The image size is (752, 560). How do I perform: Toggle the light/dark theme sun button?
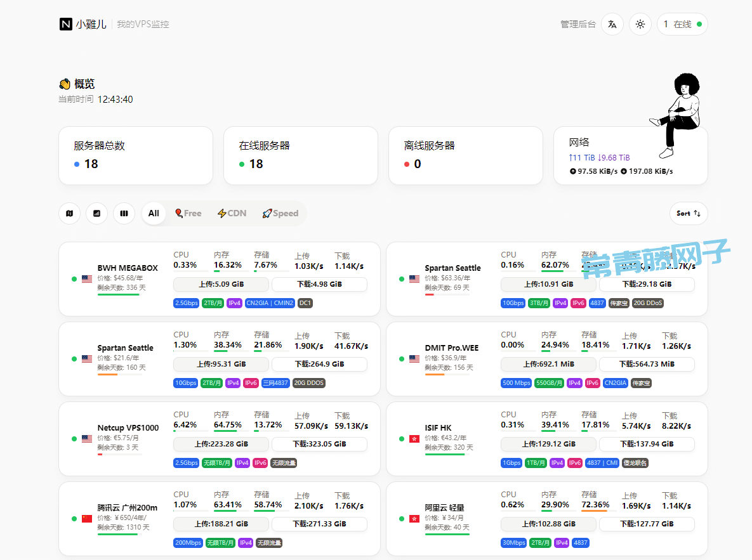(x=640, y=24)
